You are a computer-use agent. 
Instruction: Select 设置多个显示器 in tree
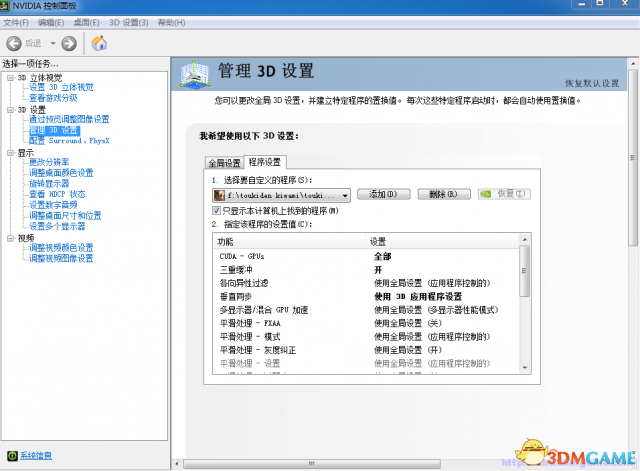tap(57, 226)
